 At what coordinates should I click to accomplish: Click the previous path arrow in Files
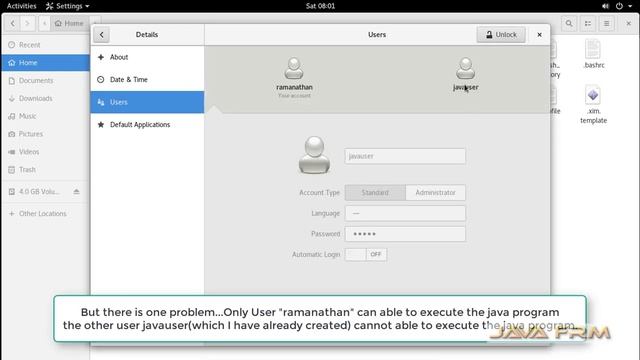(44, 23)
